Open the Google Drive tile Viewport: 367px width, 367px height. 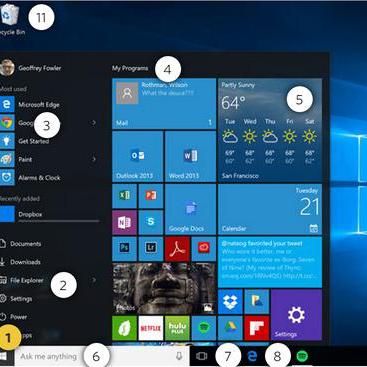[230, 328]
